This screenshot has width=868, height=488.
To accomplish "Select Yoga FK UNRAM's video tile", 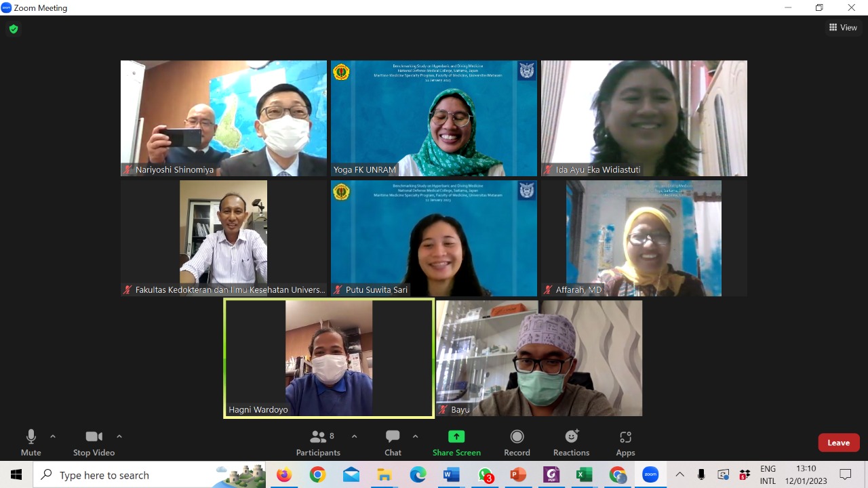I will 434,119.
